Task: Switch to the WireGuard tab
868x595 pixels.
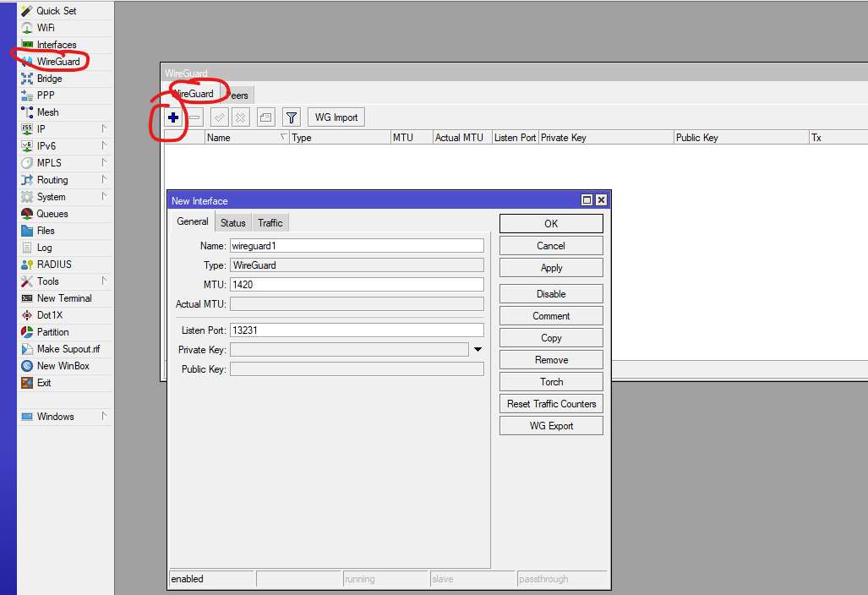Action: tap(193, 94)
